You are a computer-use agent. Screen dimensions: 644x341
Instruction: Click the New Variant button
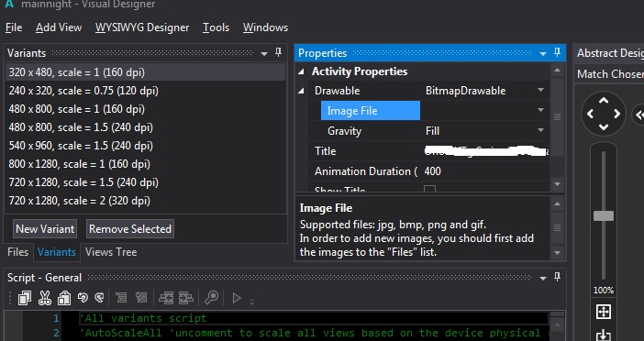point(45,229)
